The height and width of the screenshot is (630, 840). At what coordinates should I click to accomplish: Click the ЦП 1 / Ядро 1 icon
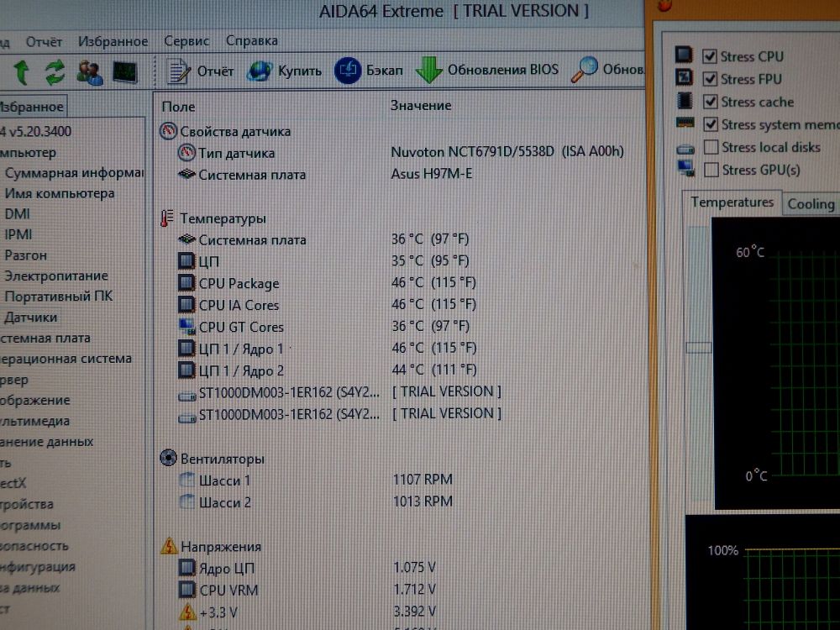click(x=186, y=349)
